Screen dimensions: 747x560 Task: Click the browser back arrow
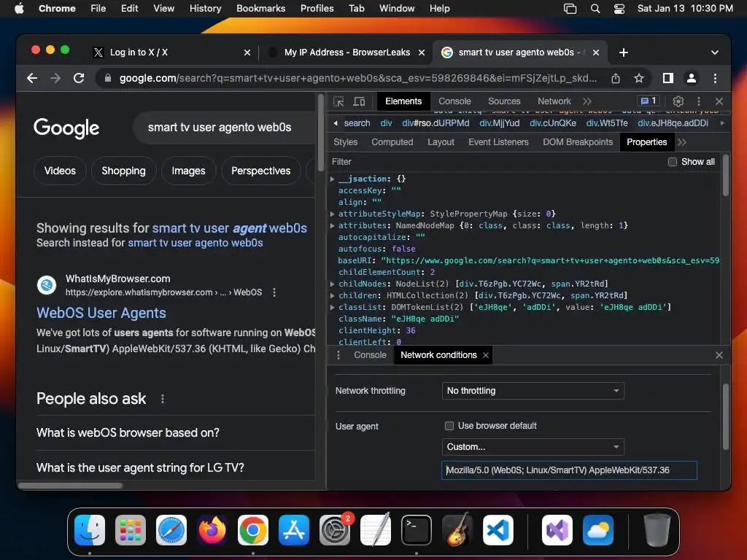(32, 78)
